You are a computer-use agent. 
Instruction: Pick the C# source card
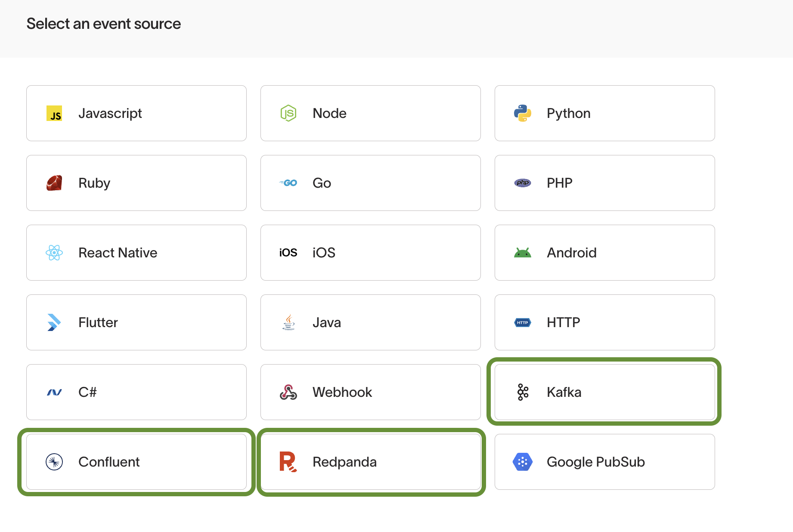click(136, 392)
